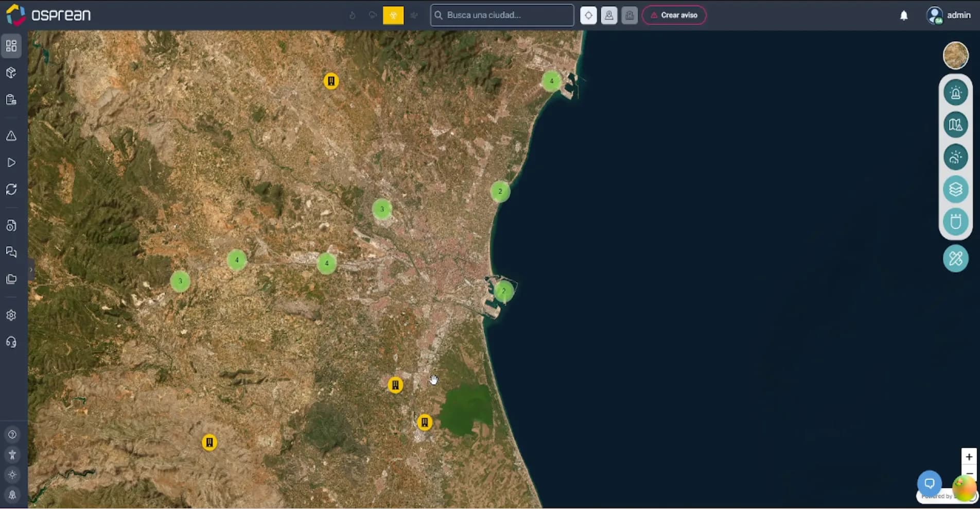
Task: Open the headset support icon in sidebar
Action: [11, 342]
